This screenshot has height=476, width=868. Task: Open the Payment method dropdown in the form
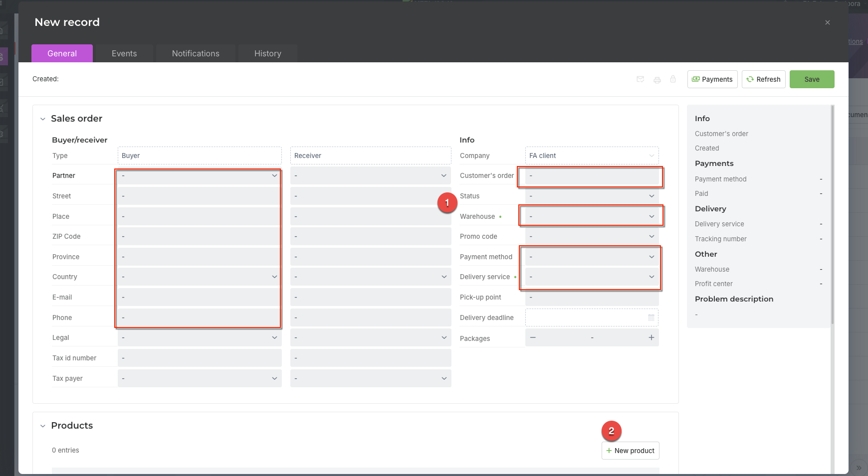click(x=592, y=257)
